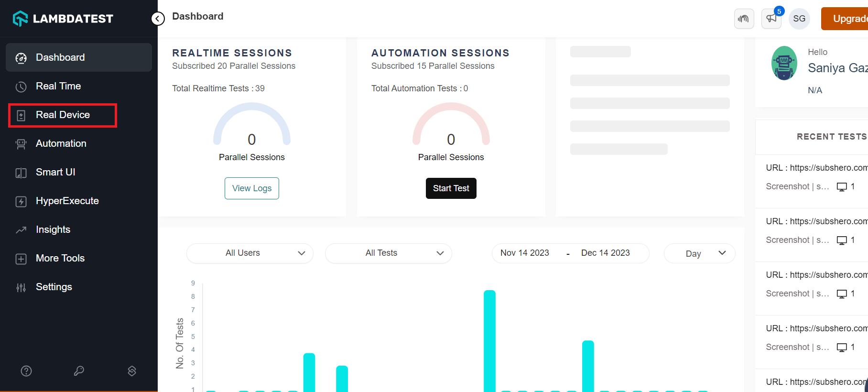Click the Nov 14 2023 start date field

pos(524,253)
